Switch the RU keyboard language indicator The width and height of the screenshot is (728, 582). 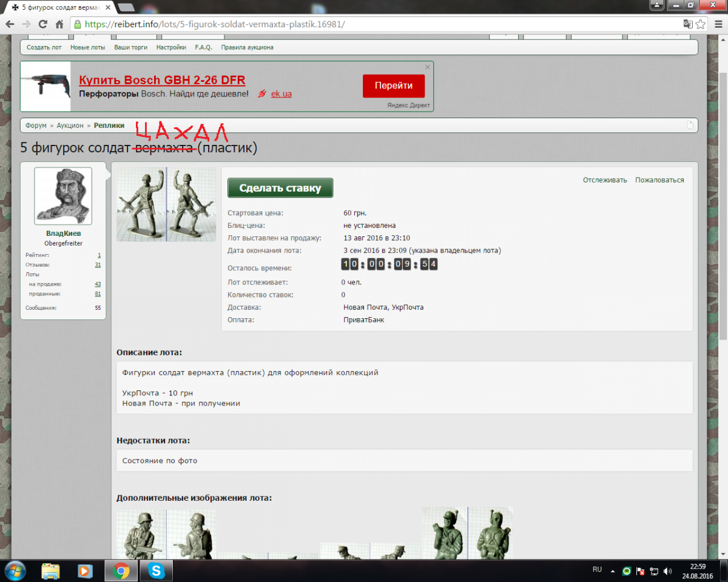pos(597,570)
